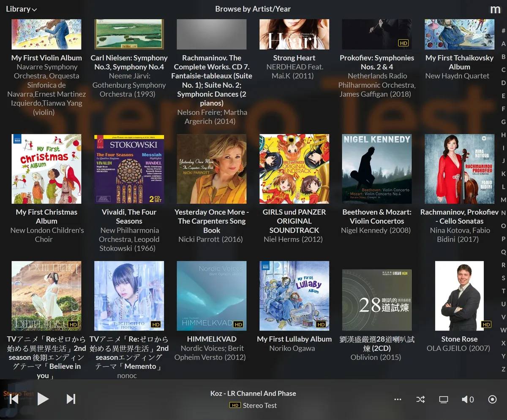Jump to artists starting with Z

pyautogui.click(x=503, y=369)
